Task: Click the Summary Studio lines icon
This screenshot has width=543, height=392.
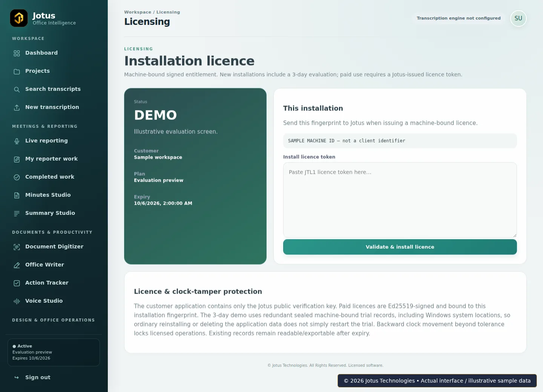Action: (x=17, y=213)
